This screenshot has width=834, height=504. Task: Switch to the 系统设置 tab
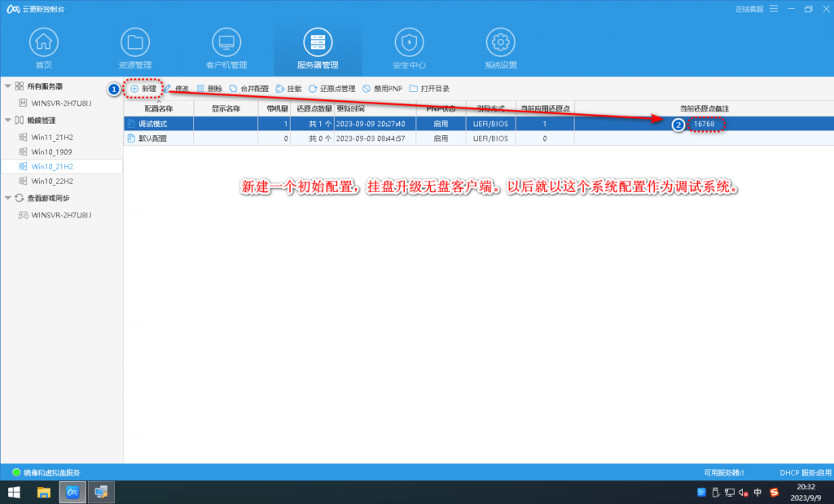coord(500,45)
